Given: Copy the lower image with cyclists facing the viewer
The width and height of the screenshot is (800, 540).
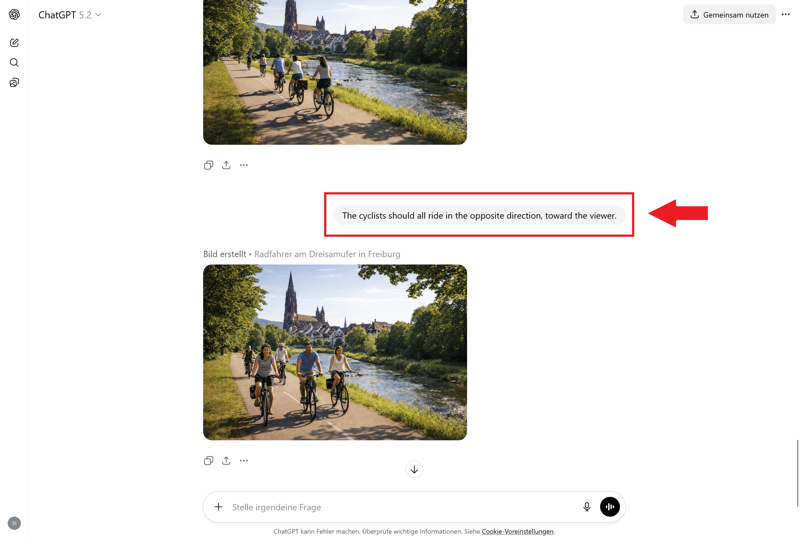Looking at the screenshot, I should (208, 461).
